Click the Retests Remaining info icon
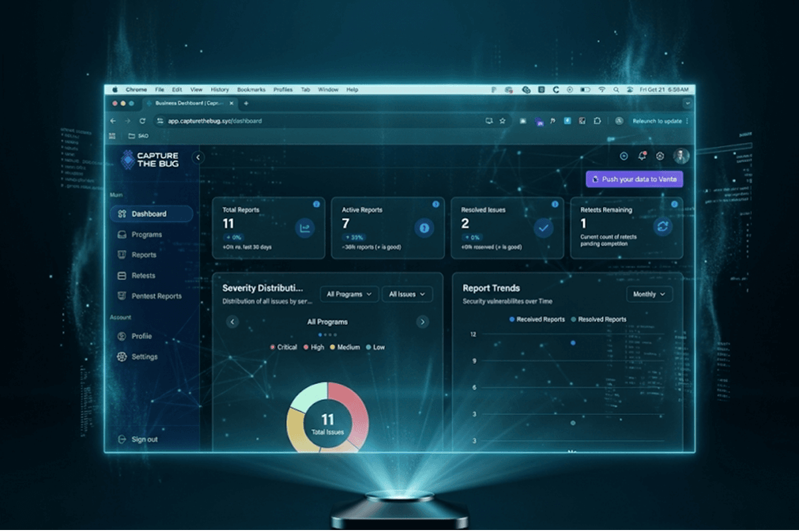The image size is (799, 532). (674, 204)
